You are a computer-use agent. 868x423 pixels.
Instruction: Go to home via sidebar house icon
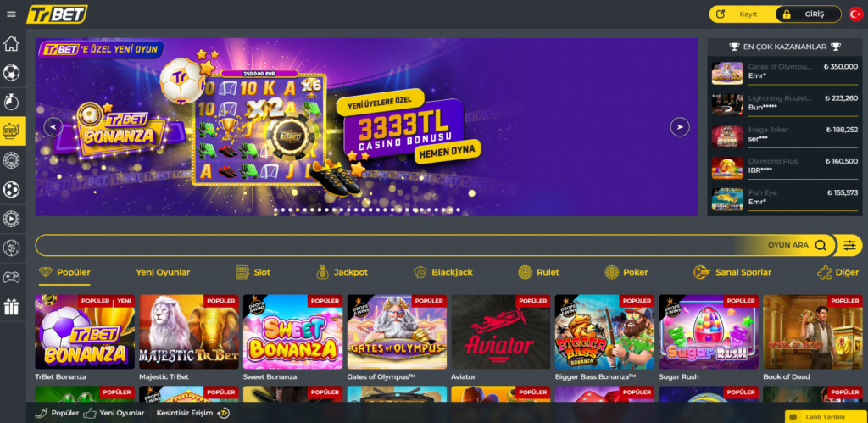[12, 44]
